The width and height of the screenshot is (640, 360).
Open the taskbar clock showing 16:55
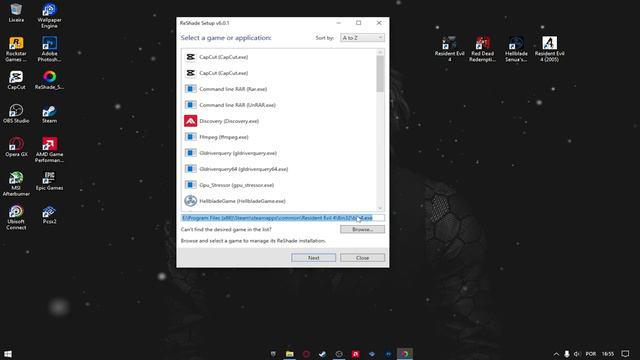click(x=608, y=354)
